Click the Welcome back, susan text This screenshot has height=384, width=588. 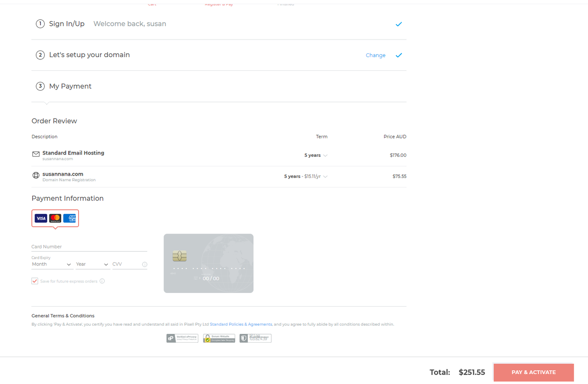[130, 24]
